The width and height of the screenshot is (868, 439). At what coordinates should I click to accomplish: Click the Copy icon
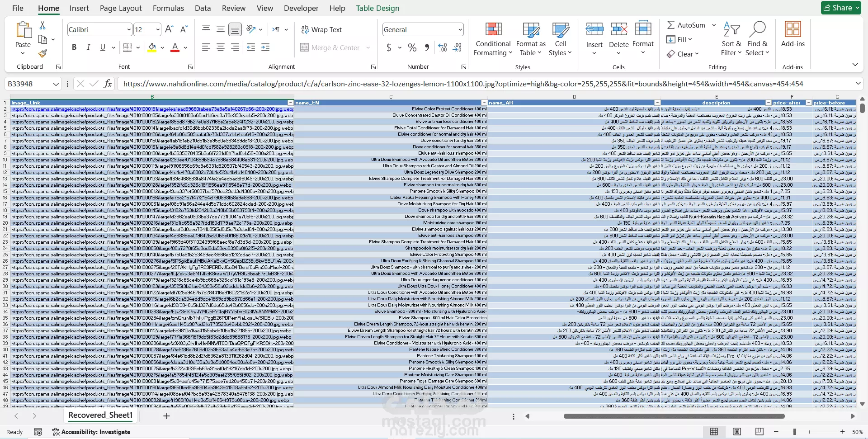42,39
